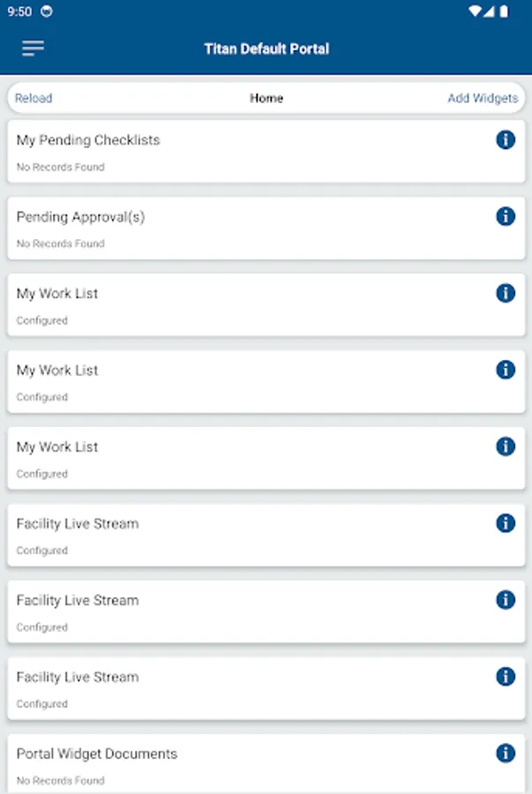Tap info icon for My Pending Checklists
This screenshot has height=794, width=532.
(506, 139)
